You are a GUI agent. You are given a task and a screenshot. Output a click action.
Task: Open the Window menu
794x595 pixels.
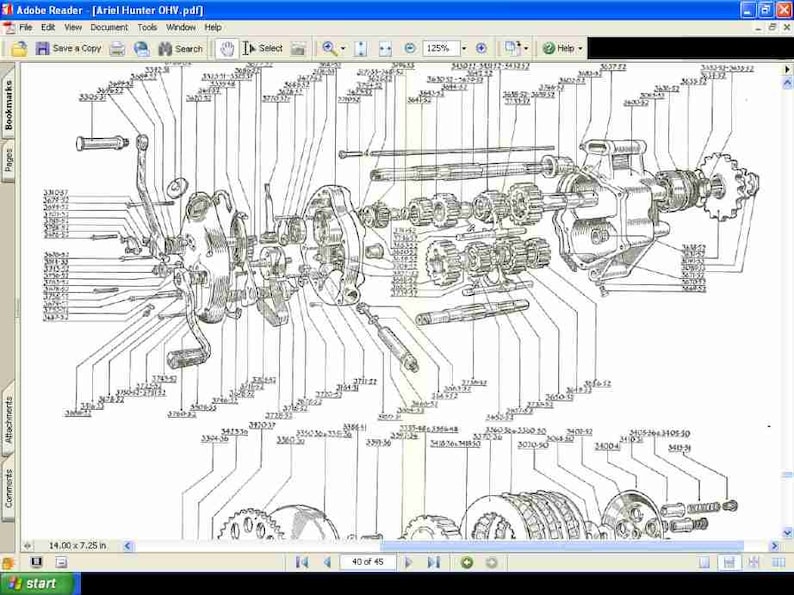point(181,27)
